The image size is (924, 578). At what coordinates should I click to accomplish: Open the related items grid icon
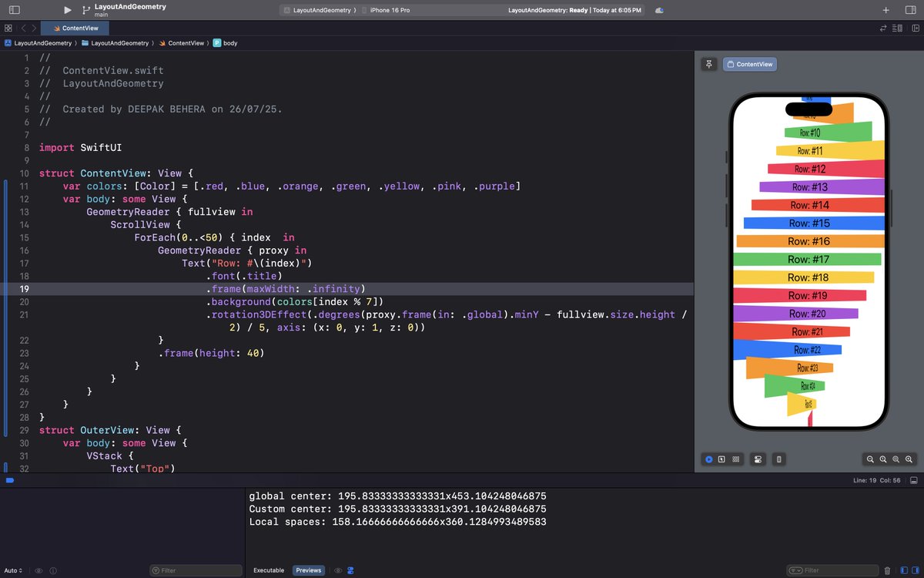point(8,28)
